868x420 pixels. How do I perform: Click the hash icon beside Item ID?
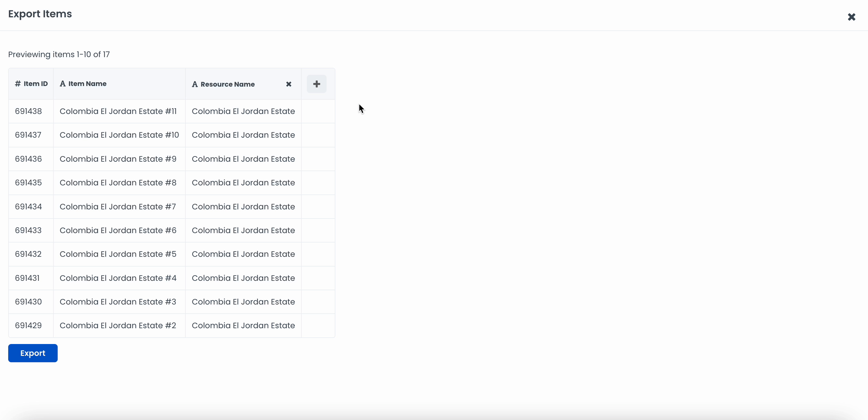[x=18, y=84]
